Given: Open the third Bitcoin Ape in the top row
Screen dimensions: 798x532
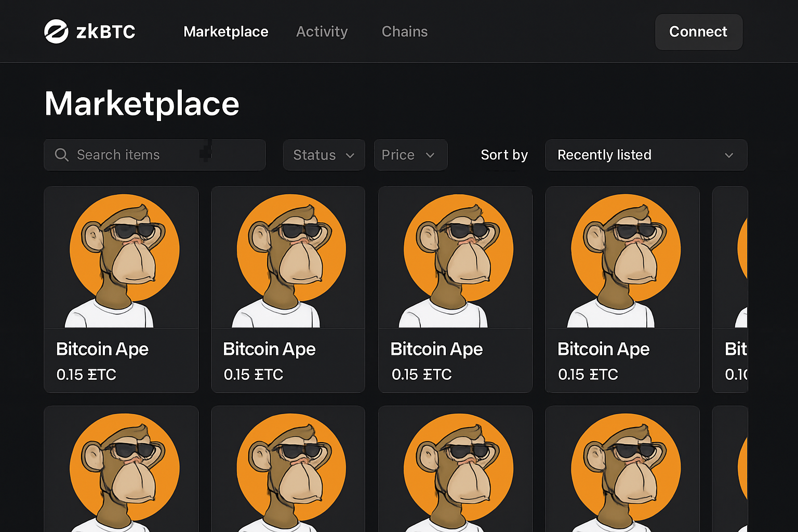Looking at the screenshot, I should click(x=455, y=289).
